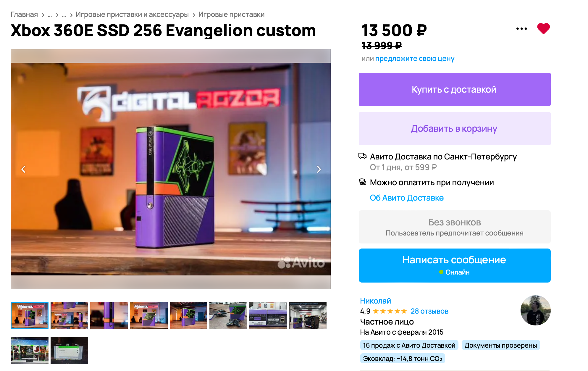
Task: Select the Xbox with controller thumbnail
Action: click(x=228, y=315)
